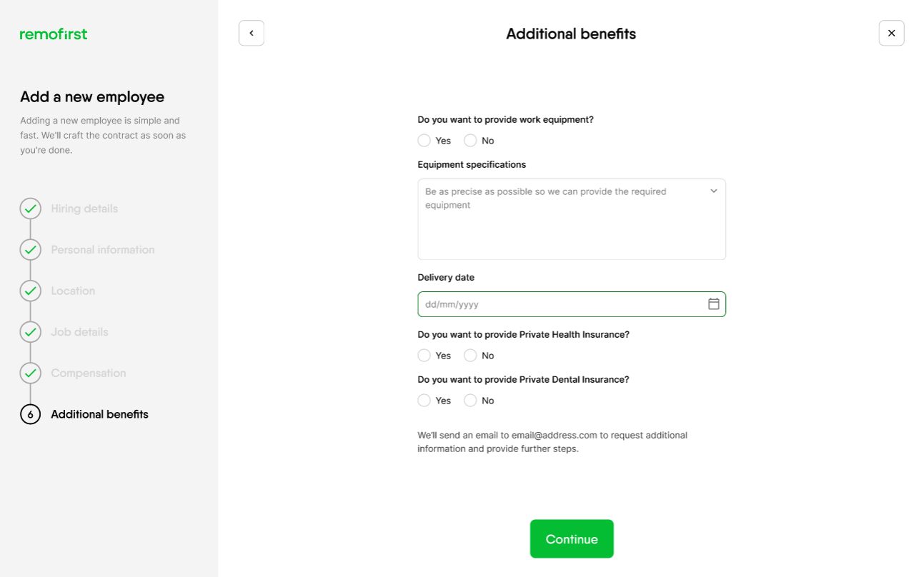Select Yes for providing work equipment
This screenshot has height=577, width=924.
pyautogui.click(x=424, y=141)
